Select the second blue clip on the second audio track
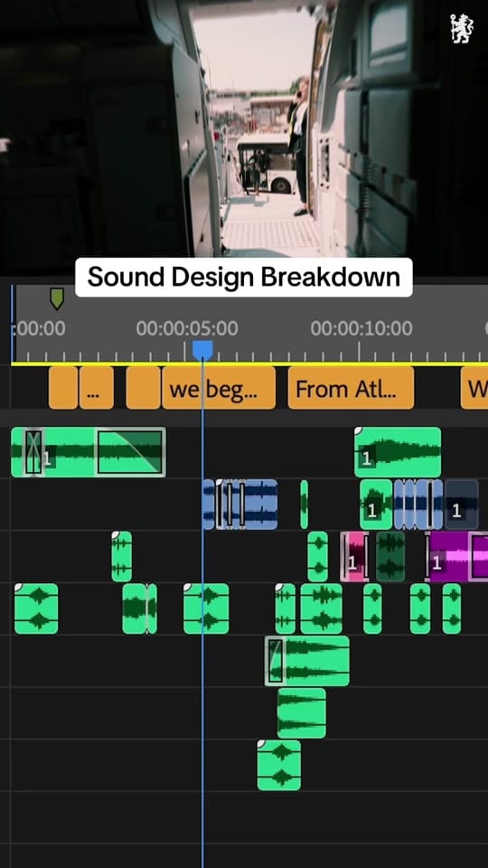The height and width of the screenshot is (868, 488). coord(418,505)
